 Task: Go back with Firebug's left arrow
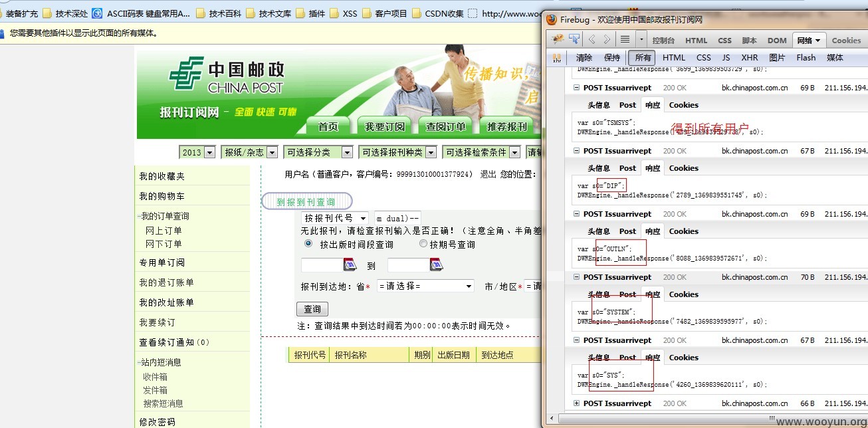[592, 40]
